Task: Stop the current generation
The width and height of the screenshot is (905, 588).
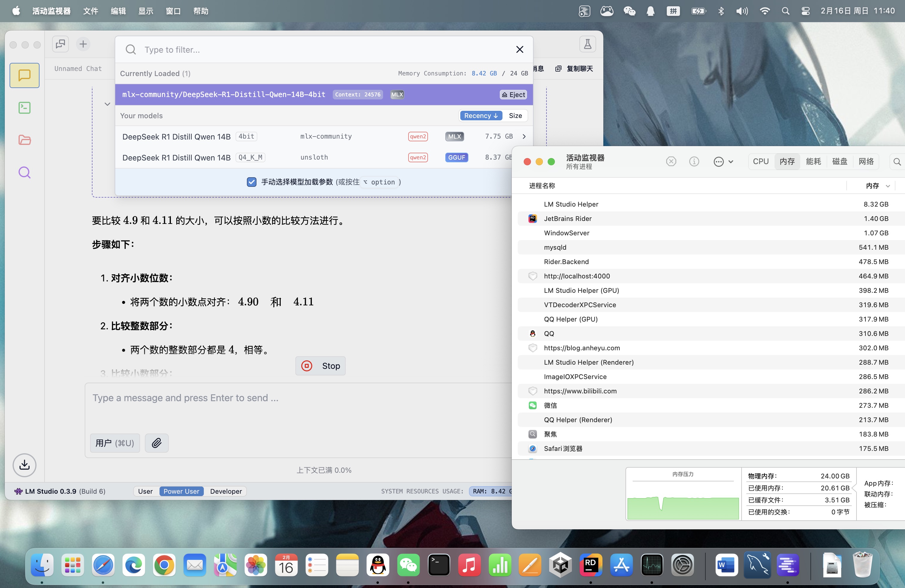Action: coord(321,366)
